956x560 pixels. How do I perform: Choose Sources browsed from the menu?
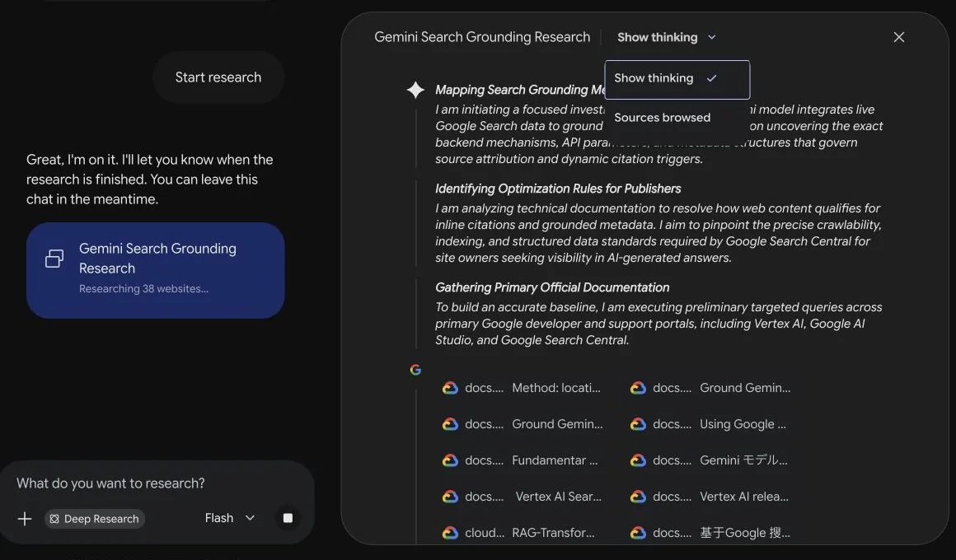pos(662,118)
